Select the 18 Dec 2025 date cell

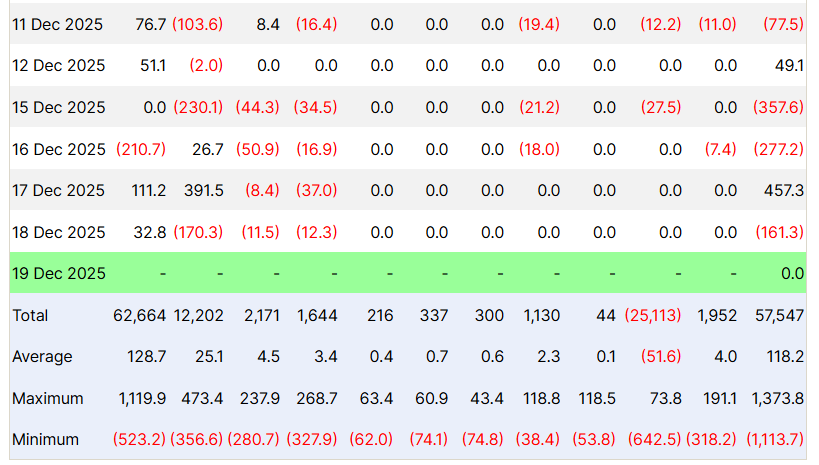coord(58,232)
